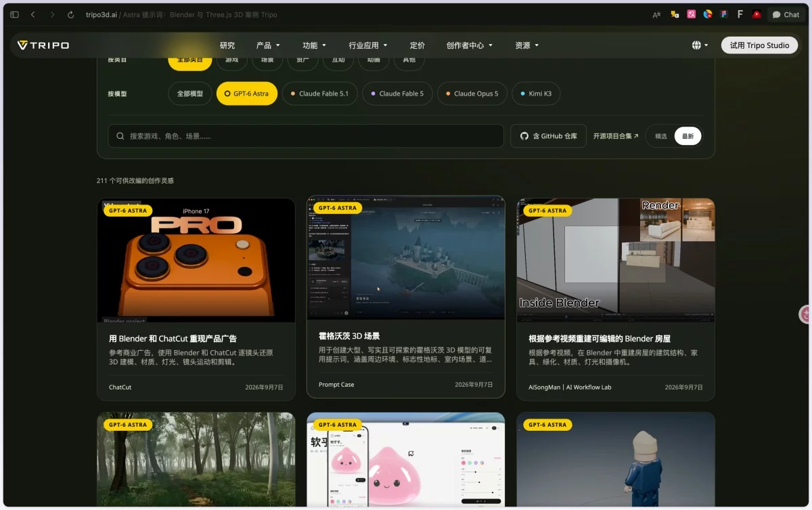The width and height of the screenshot is (812, 510).
Task: Click author AiSongMan | AI Workflow Lab
Action: 570,387
